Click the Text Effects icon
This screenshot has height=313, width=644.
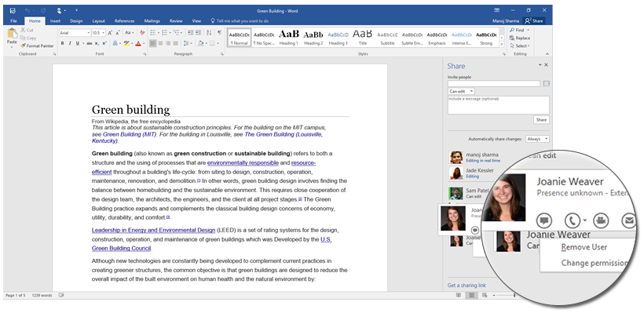(115, 43)
